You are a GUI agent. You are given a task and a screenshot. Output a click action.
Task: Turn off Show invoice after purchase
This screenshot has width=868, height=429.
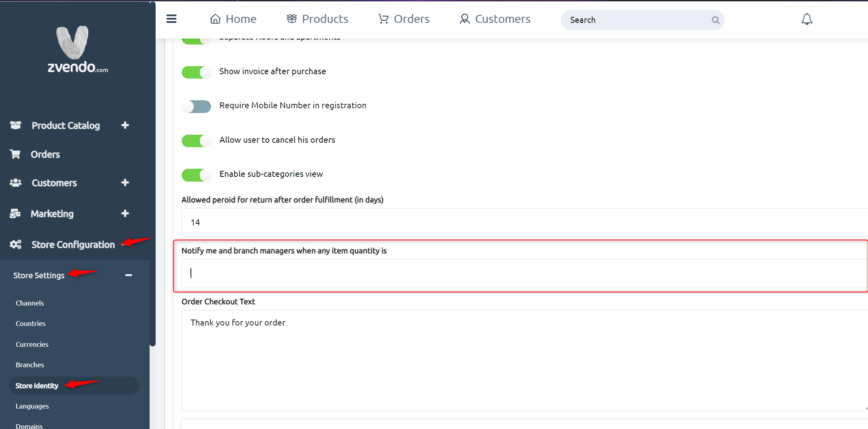[197, 72]
